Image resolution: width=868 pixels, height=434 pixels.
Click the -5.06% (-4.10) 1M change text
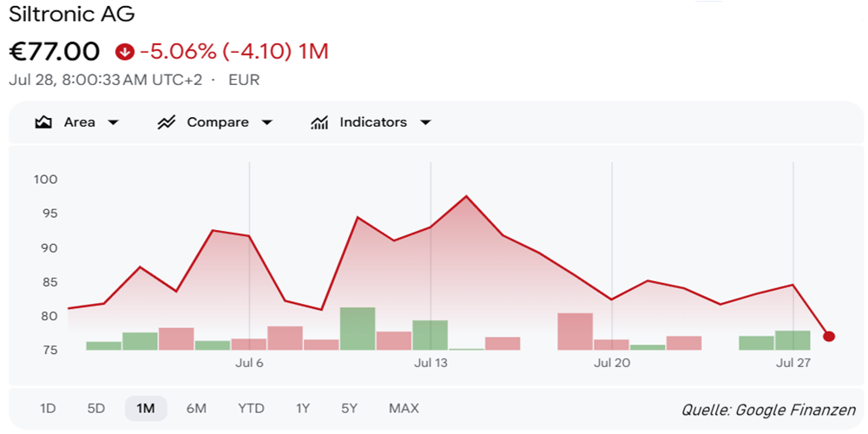point(234,52)
